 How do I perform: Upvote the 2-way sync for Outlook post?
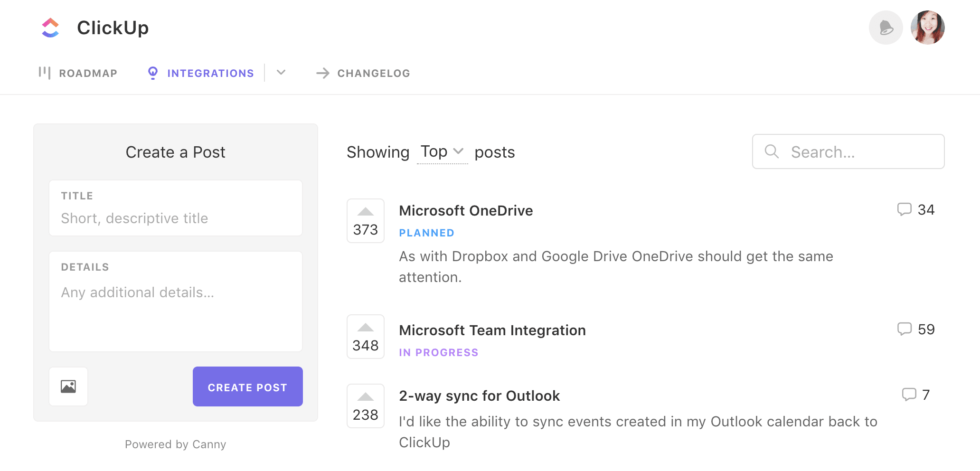tap(366, 406)
